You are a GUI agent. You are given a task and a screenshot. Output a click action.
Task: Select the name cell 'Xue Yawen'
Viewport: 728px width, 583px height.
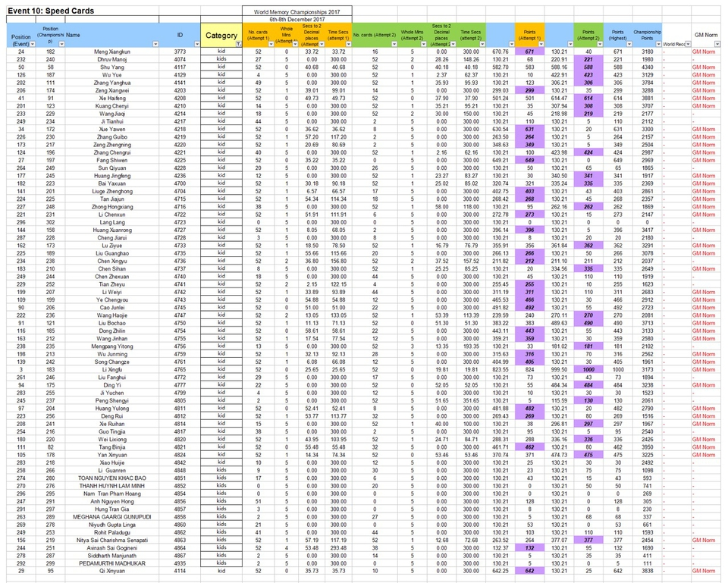[x=112, y=129]
